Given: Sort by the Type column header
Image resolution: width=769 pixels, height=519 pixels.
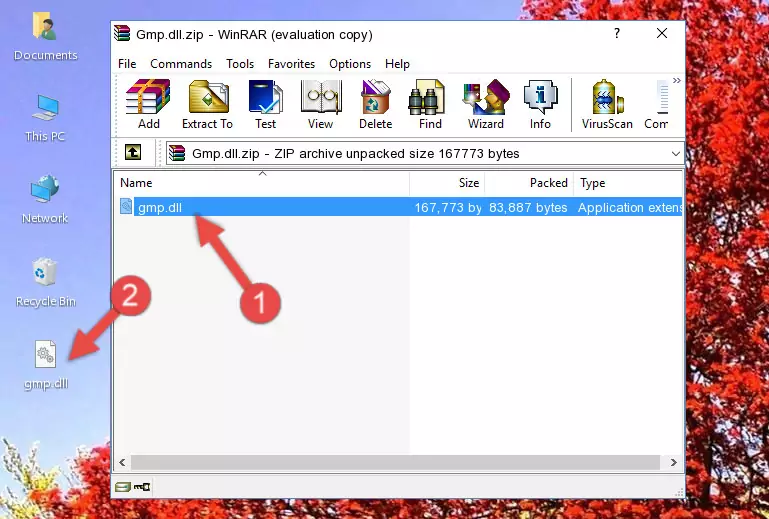Looking at the screenshot, I should pos(628,183).
